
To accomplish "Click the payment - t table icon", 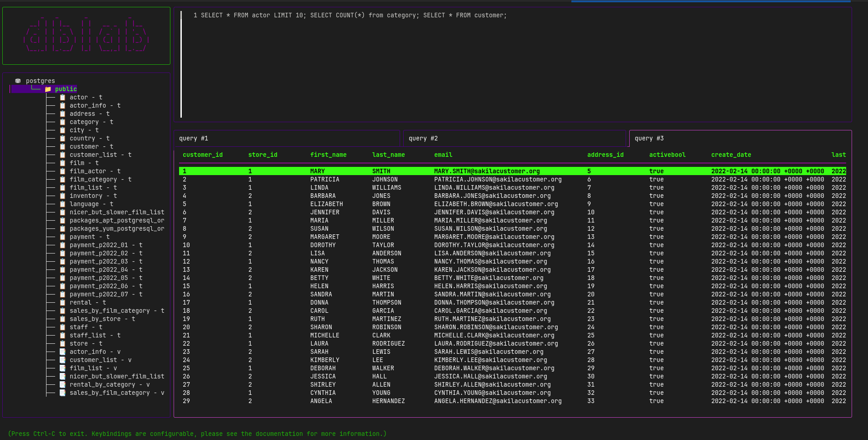I will (x=62, y=237).
